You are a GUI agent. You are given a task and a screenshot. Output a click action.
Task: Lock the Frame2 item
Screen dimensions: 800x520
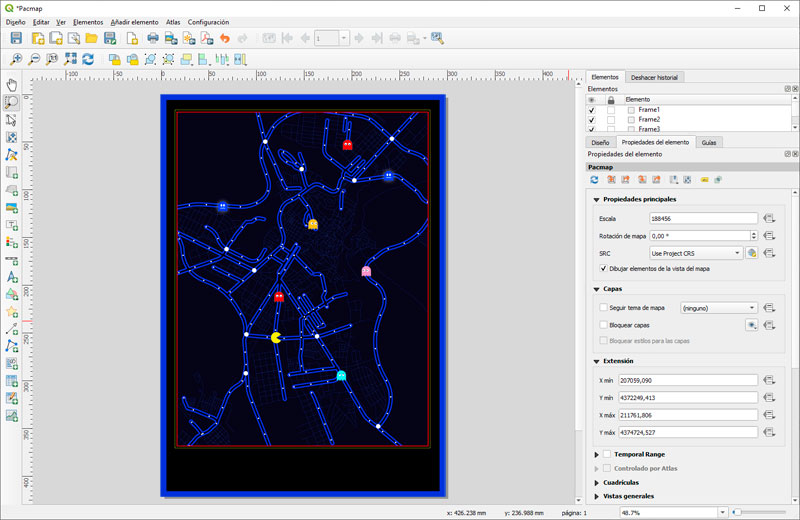611,119
